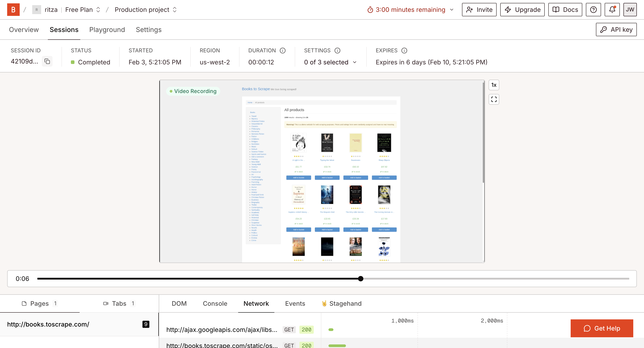Open the Free Plan organization switcher
Image resolution: width=644 pixels, height=348 pixels.
click(x=83, y=10)
